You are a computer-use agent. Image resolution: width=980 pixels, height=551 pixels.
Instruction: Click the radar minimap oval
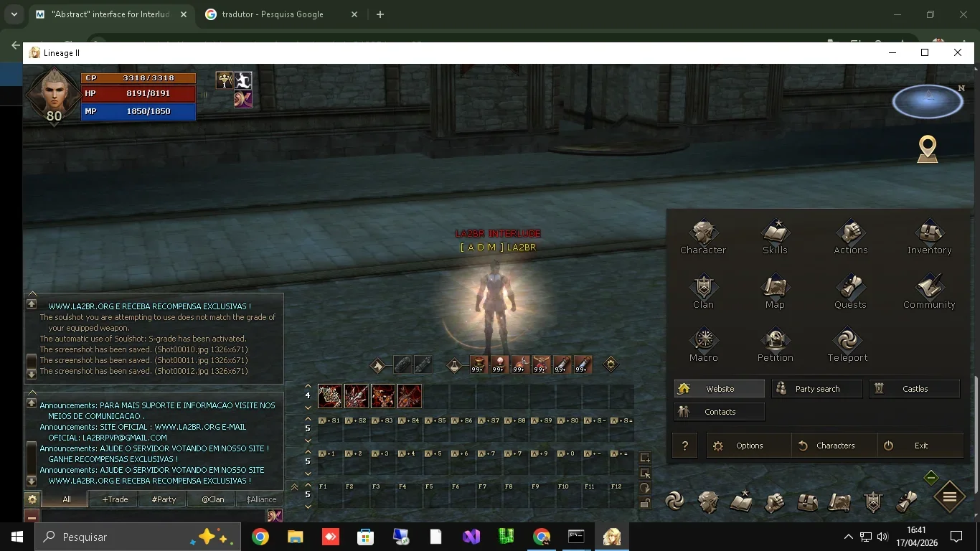(928, 101)
